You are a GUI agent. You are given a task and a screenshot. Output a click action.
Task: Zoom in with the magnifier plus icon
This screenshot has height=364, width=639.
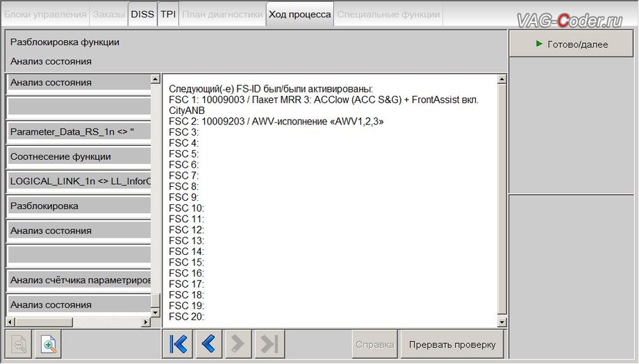(x=49, y=345)
